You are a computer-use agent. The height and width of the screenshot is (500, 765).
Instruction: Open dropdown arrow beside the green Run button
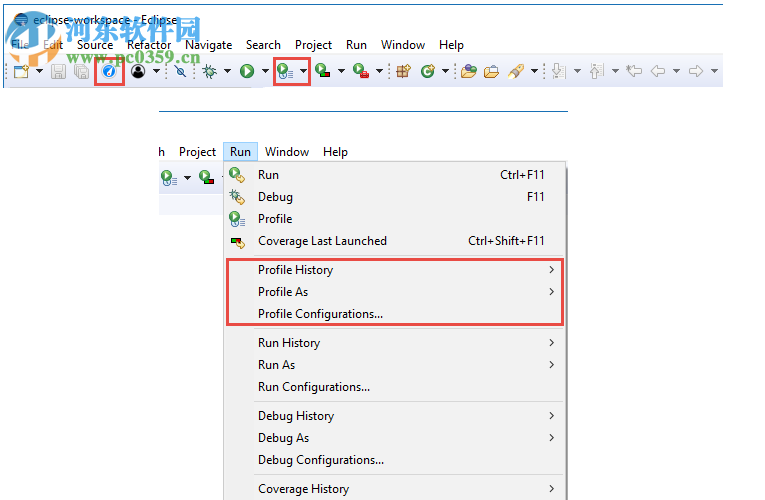[265, 71]
